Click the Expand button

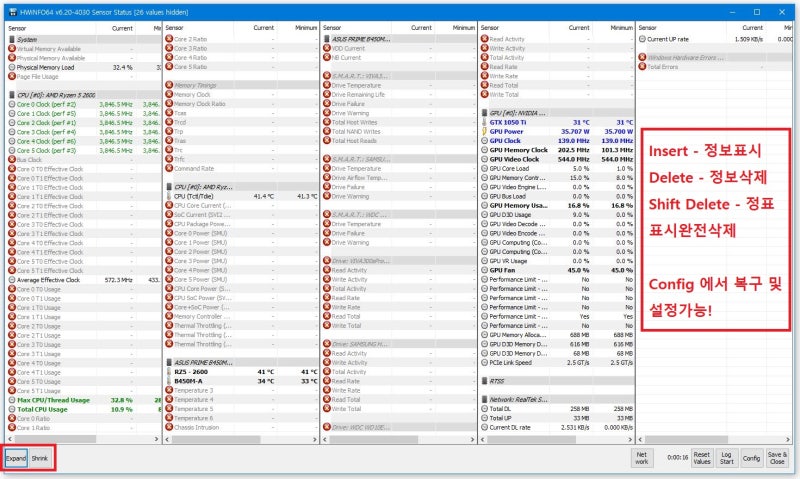click(16, 458)
